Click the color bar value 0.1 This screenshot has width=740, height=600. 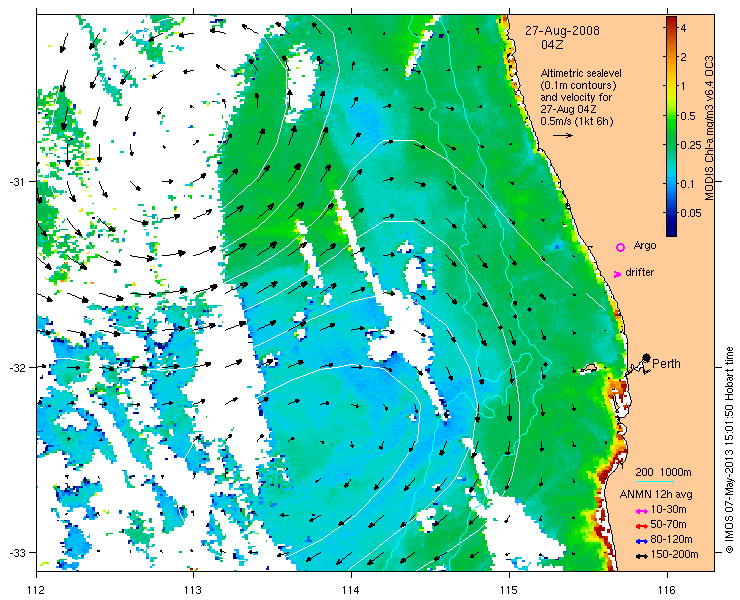coord(687,184)
